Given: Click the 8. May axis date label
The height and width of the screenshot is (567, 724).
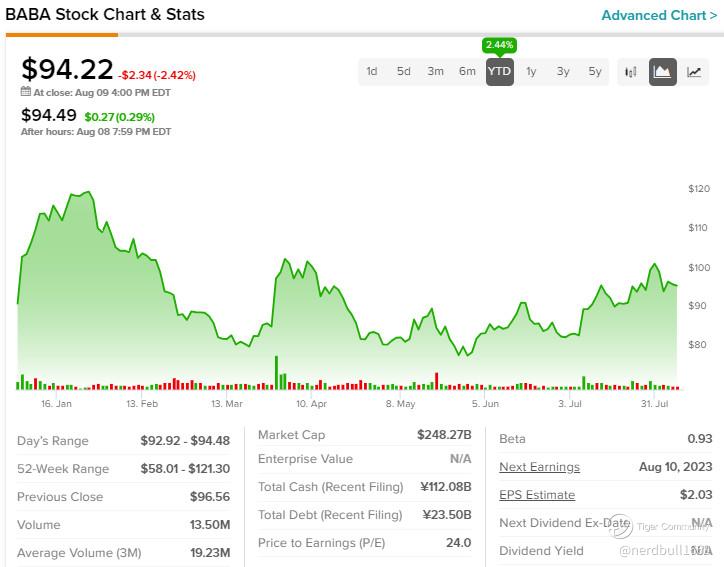Looking at the screenshot, I should point(400,404).
